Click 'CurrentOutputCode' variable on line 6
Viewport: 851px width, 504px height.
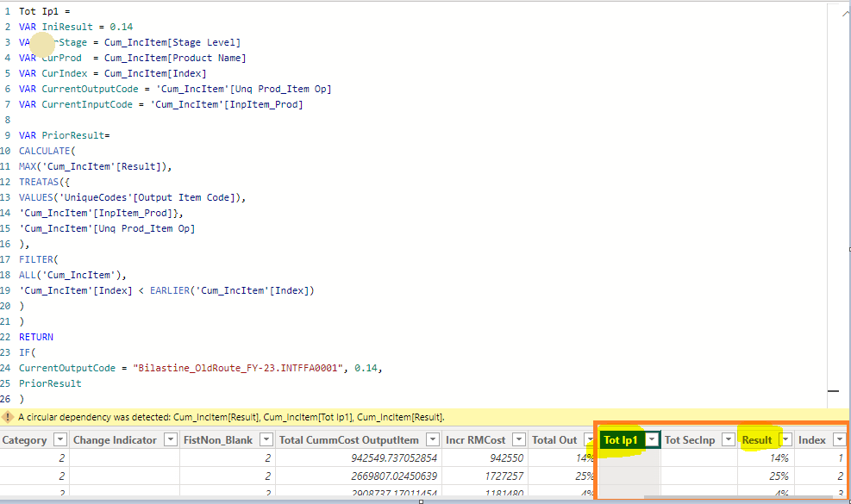[90, 89]
